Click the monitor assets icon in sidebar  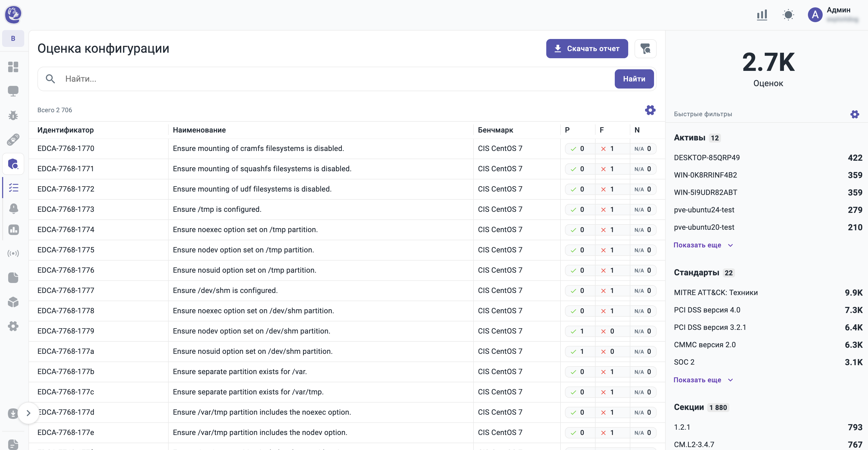(13, 91)
